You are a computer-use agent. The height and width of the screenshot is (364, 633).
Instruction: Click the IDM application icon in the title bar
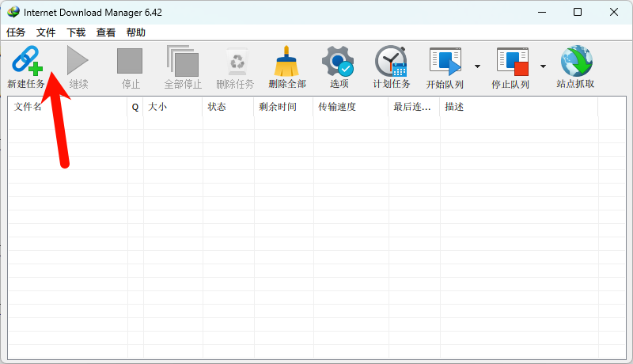pyautogui.click(x=13, y=12)
